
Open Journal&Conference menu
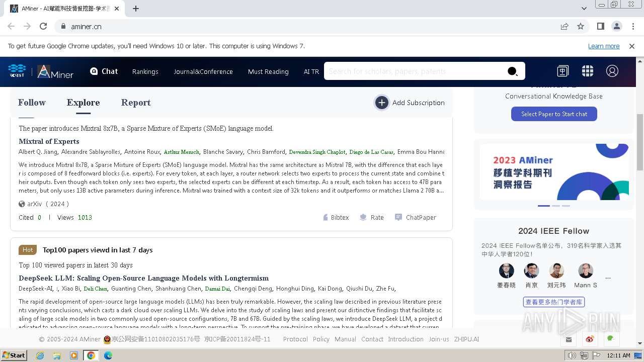203,72
